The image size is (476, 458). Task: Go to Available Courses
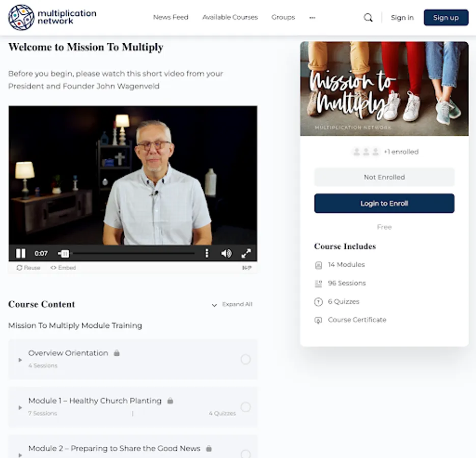230,17
